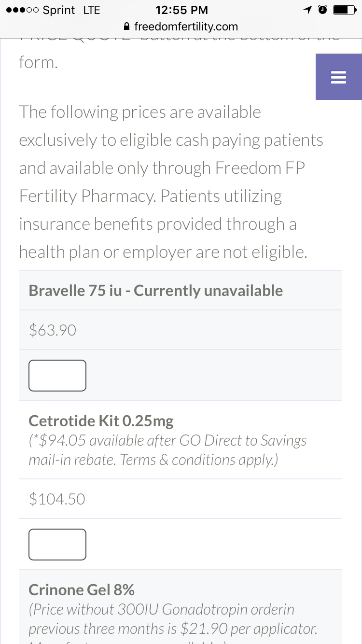Tap the cash paying patients eligibility paragraph
362x644 pixels.
(171, 182)
